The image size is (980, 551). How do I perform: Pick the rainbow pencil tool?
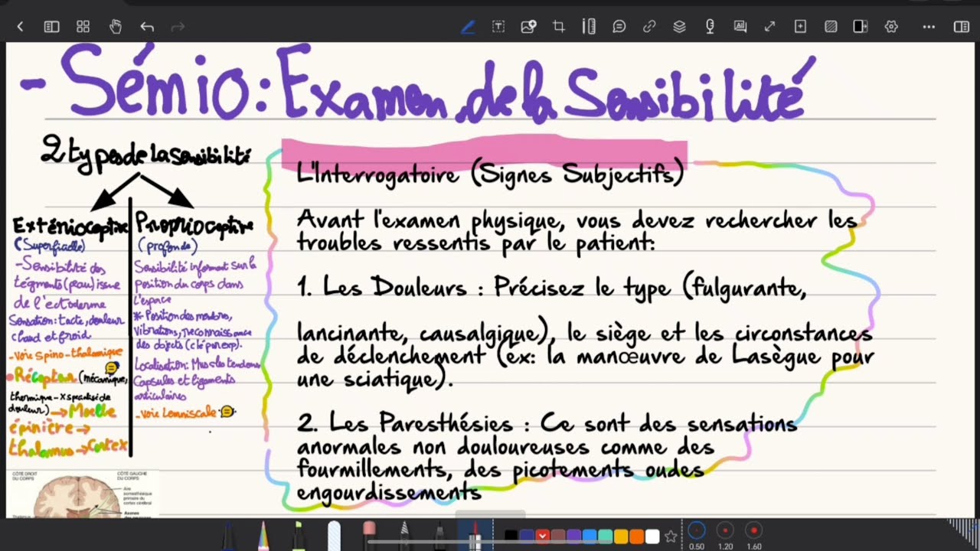tap(263, 536)
